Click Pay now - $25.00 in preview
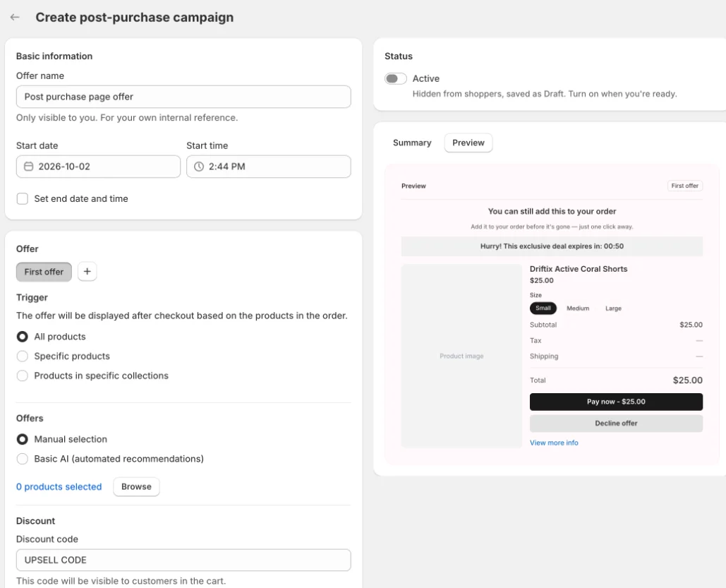This screenshot has width=726, height=588. (x=616, y=402)
